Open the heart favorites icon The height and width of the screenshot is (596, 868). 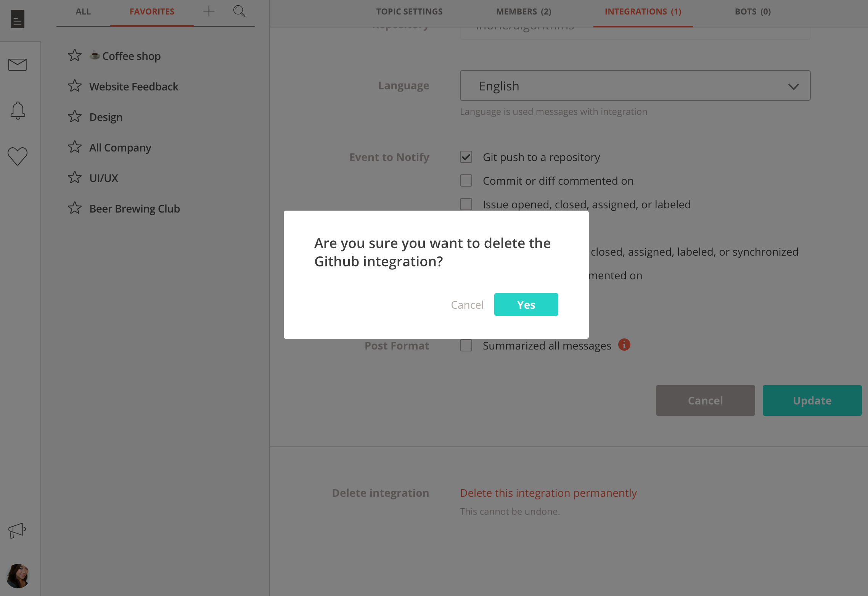pyautogui.click(x=18, y=156)
